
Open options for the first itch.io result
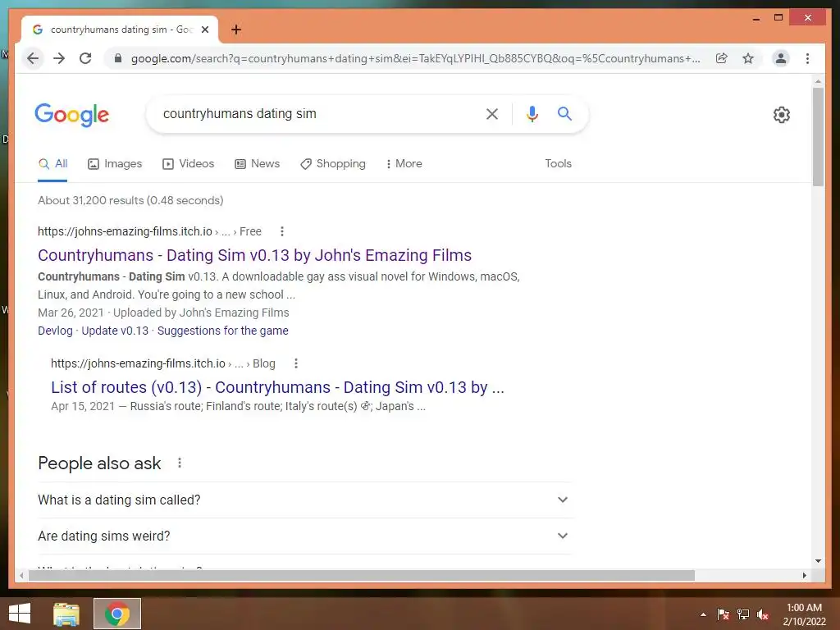282,231
